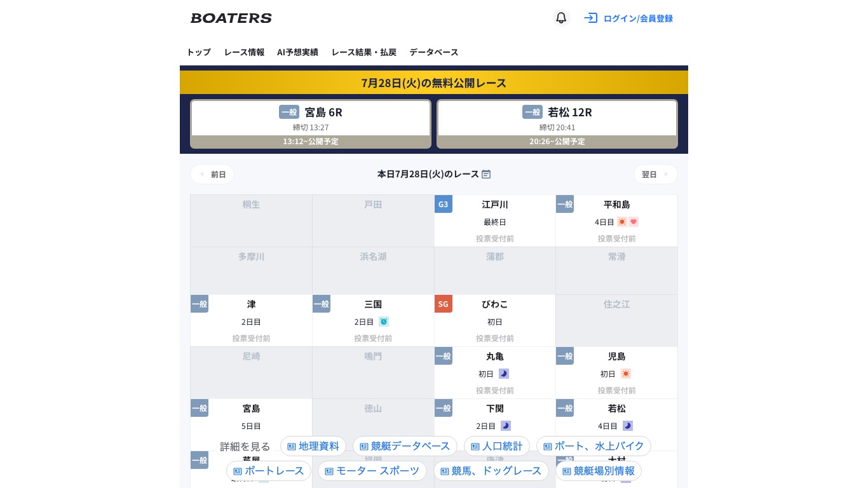This screenshot has height=488, width=868.
Task: Click the sun icon in 児島 cell
Action: pyautogui.click(x=626, y=374)
